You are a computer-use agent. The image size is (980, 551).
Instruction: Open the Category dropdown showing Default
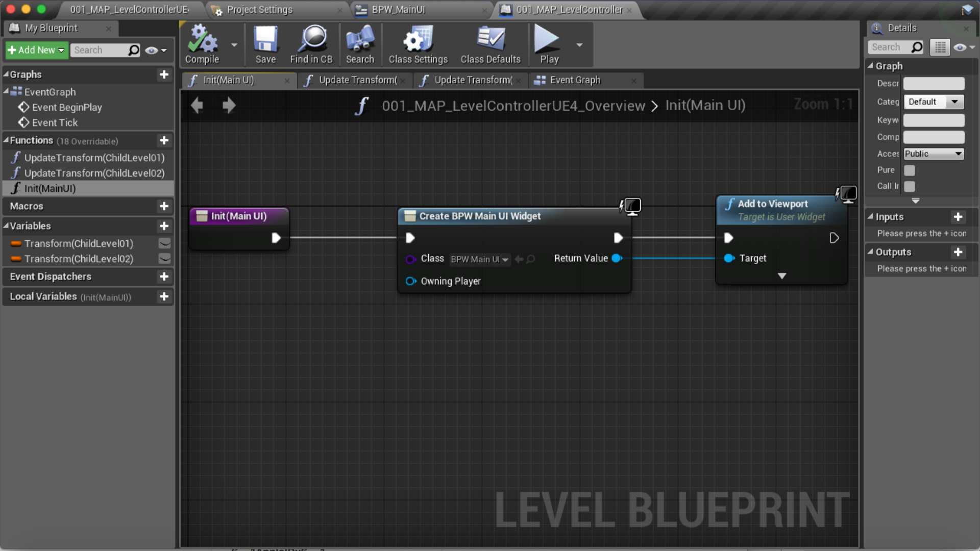click(933, 102)
